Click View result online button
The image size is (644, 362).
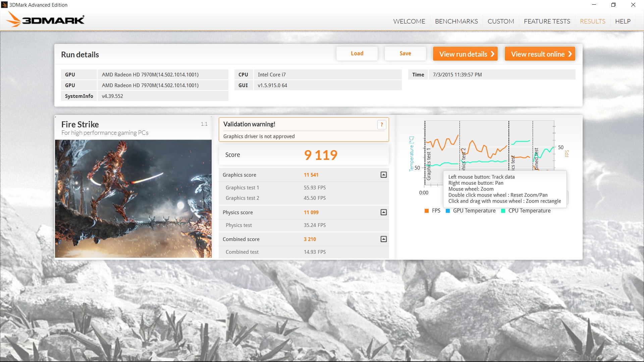click(540, 54)
